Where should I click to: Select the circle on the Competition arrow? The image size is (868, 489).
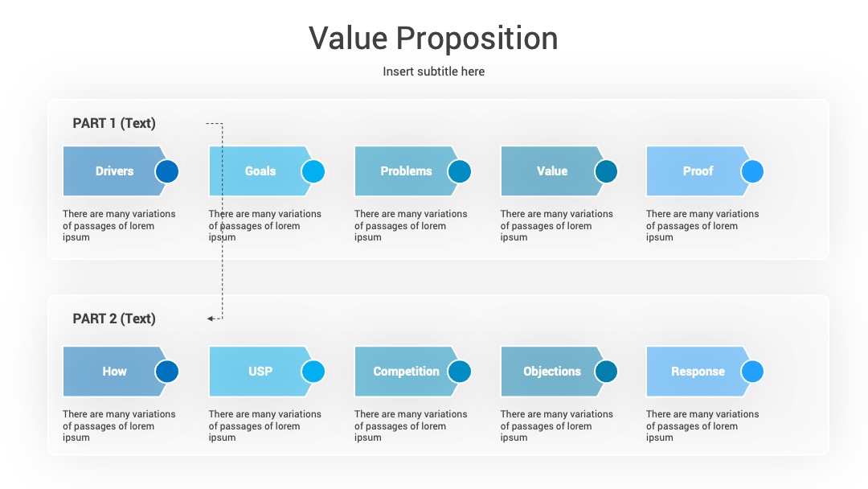tap(459, 372)
